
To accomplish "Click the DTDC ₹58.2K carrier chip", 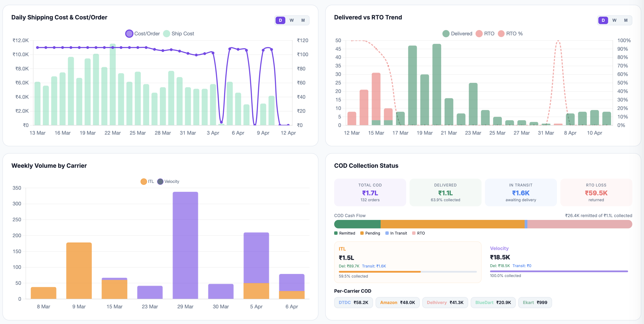I will (353, 302).
